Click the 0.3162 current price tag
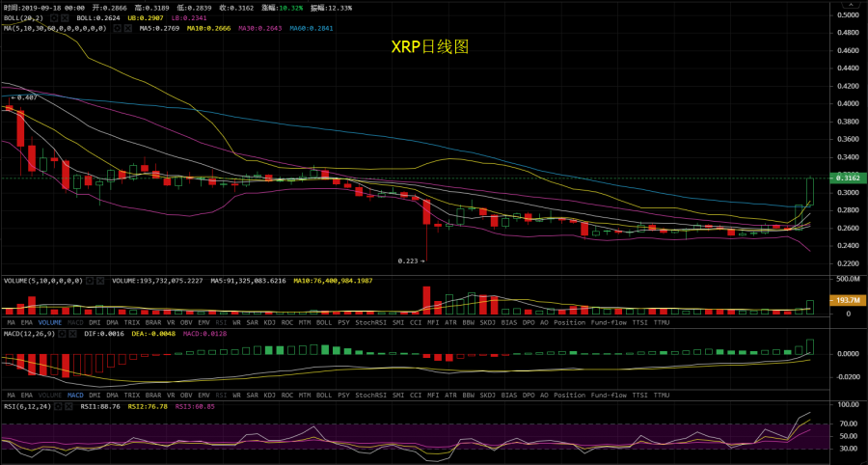This screenshot has width=868, height=465. point(848,178)
